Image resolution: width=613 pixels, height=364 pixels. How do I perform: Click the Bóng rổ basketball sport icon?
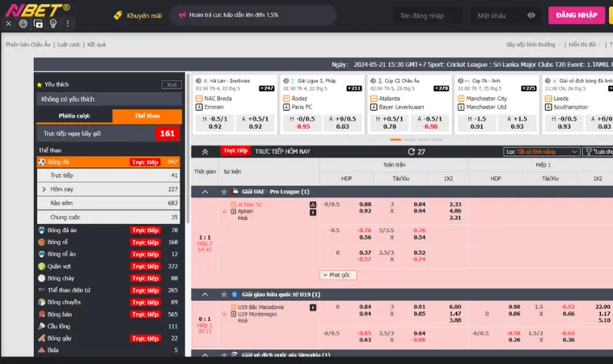tap(41, 242)
